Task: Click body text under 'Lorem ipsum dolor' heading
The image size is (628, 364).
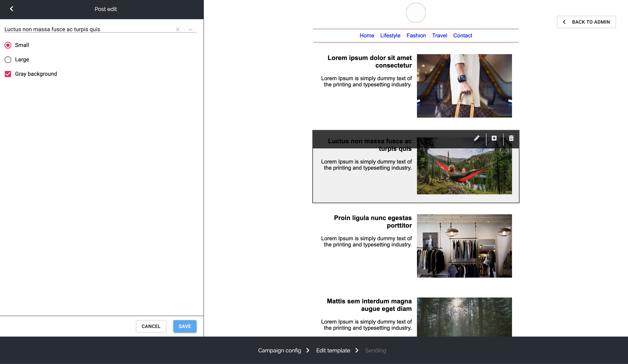Action: pos(366,81)
